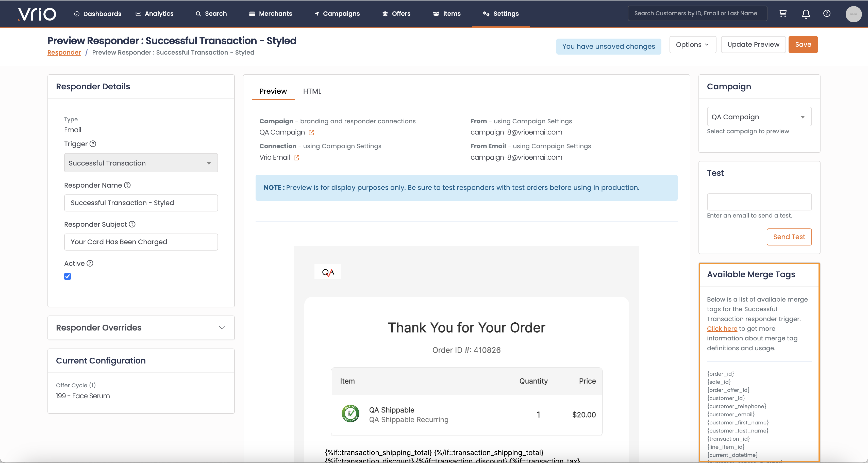Screen dimensions: 868x463
Task: Switch to the HTML tab
Action: point(312,91)
